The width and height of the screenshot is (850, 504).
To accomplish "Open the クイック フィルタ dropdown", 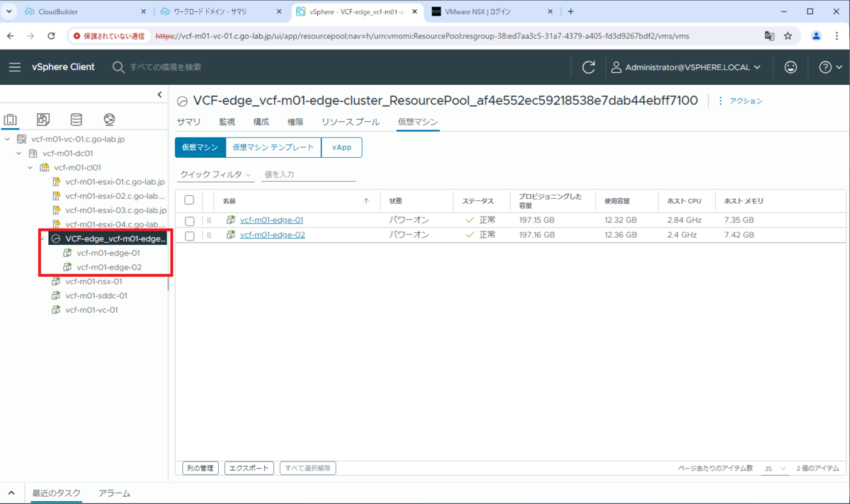I will click(216, 174).
